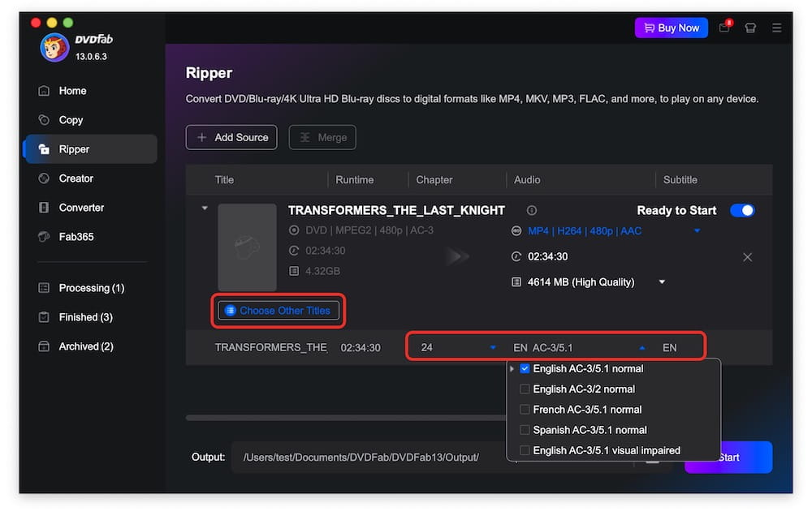This screenshot has height=520, width=812.
Task: View Finished (3) tasks
Action: pyautogui.click(x=85, y=317)
